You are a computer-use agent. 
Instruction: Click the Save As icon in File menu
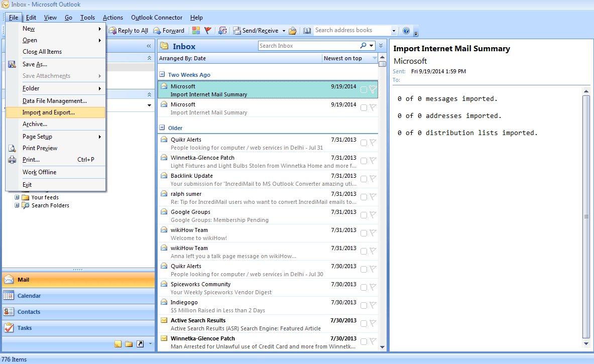point(12,64)
